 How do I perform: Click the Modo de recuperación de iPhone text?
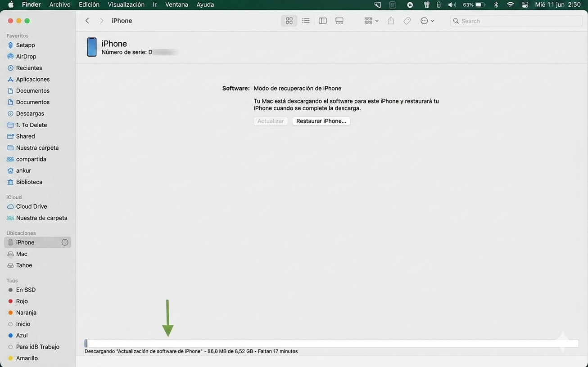[298, 89]
